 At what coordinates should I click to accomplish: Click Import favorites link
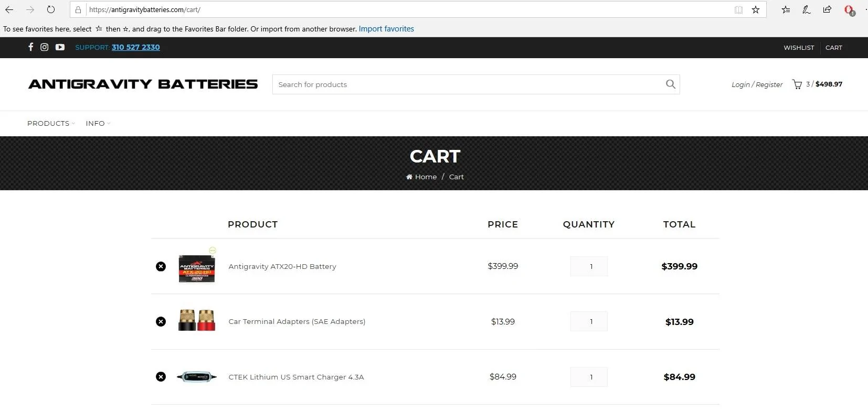tap(386, 29)
